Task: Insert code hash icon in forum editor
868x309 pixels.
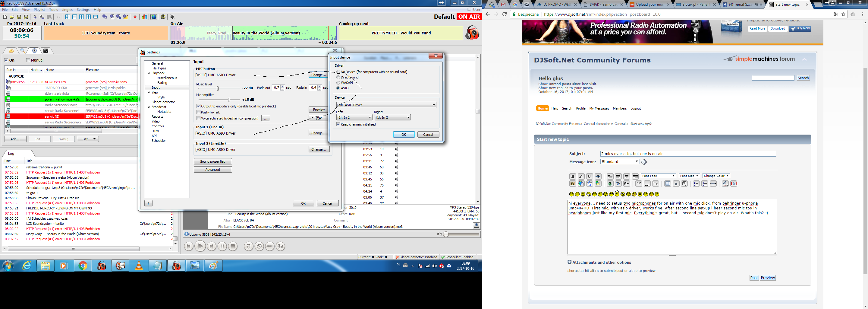Action: 676,184
